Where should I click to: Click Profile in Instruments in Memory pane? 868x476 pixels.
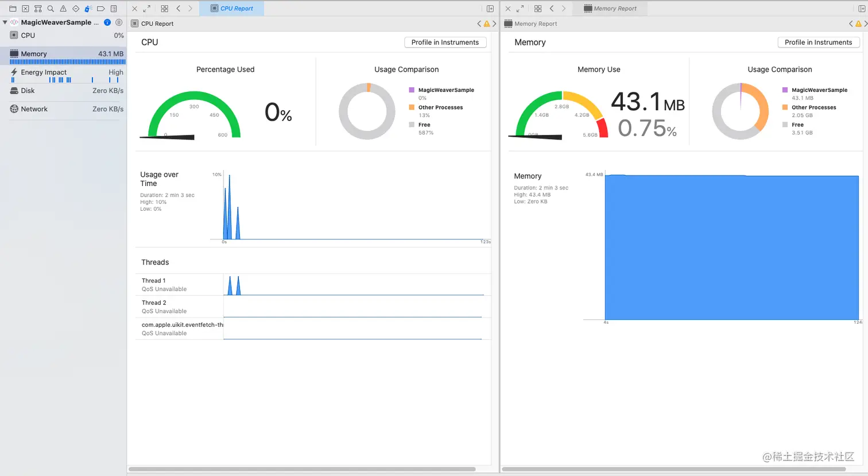pyautogui.click(x=818, y=42)
